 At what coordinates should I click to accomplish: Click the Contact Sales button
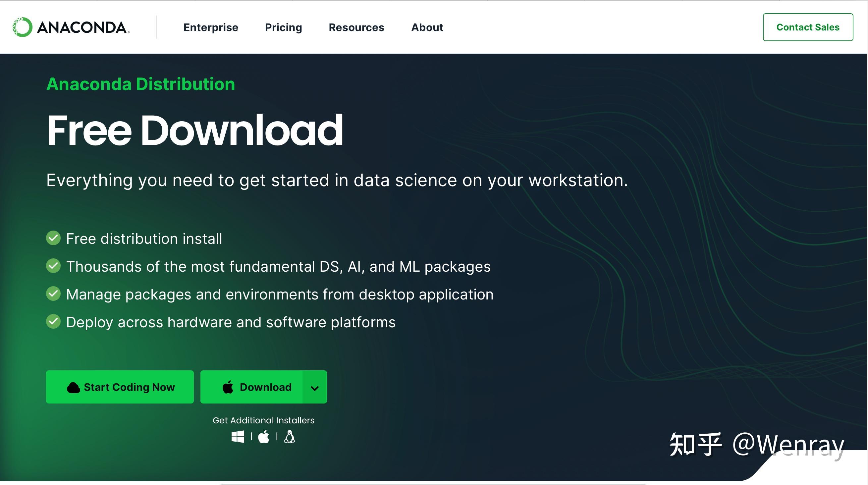coord(808,27)
